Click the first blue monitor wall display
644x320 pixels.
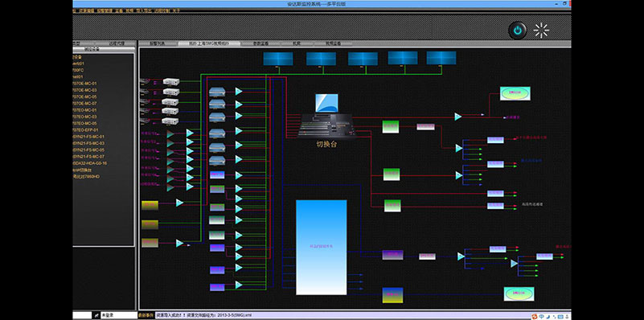point(278,59)
